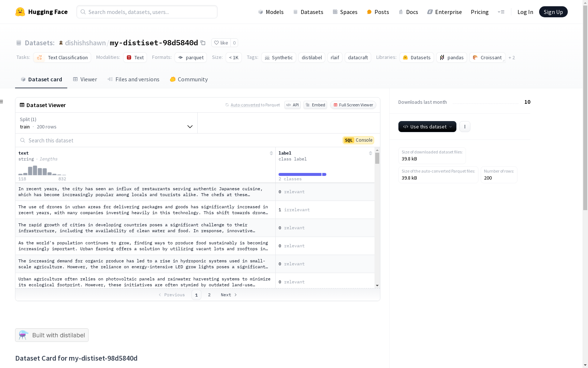588x368 pixels.
Task: Click the Embed button
Action: click(x=315, y=105)
